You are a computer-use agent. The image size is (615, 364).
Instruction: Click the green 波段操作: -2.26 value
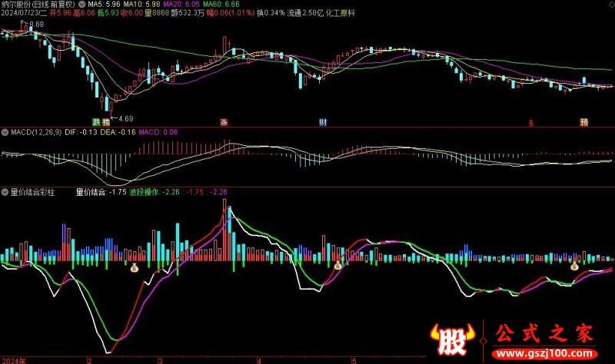click(x=155, y=192)
